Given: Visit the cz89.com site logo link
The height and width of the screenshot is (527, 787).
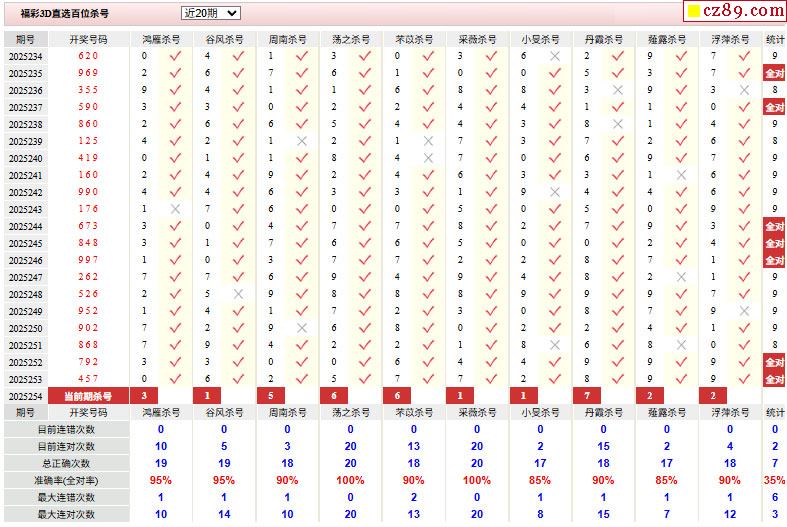Looking at the screenshot, I should tap(735, 11).
